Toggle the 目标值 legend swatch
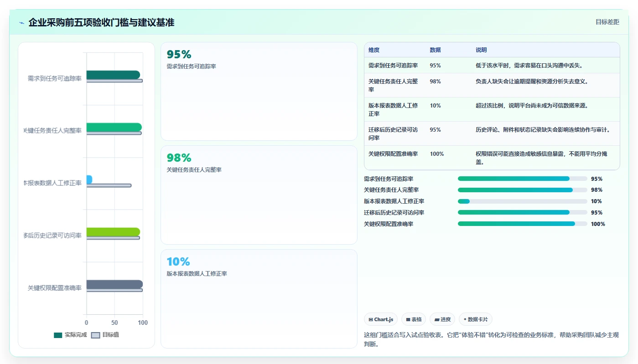The width and height of the screenshot is (638, 364). [x=95, y=335]
